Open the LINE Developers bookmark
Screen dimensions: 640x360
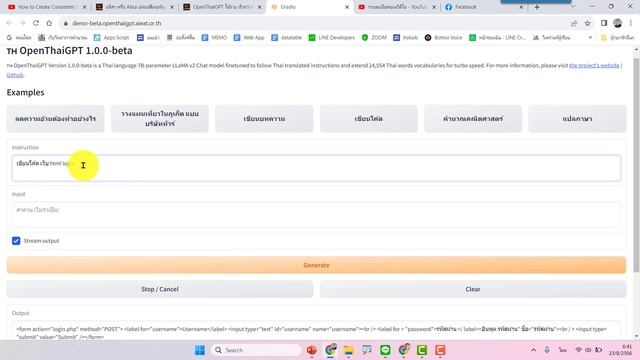pos(332,38)
